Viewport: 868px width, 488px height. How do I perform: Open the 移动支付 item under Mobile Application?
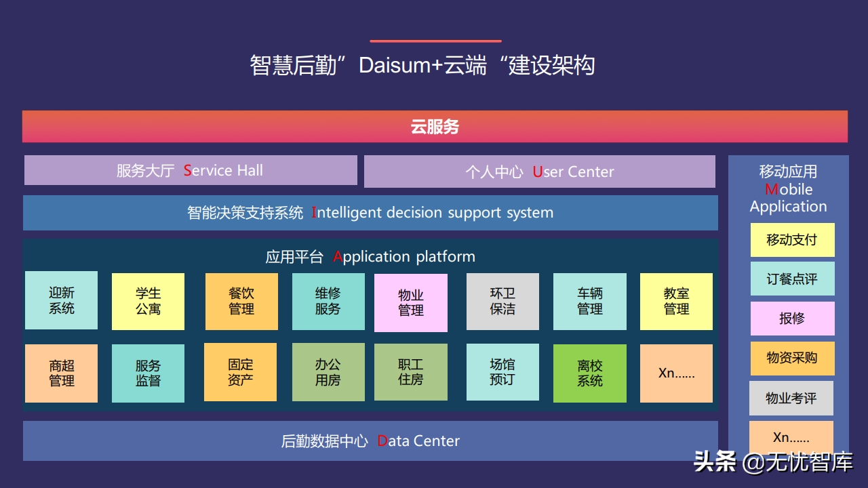[x=792, y=239]
